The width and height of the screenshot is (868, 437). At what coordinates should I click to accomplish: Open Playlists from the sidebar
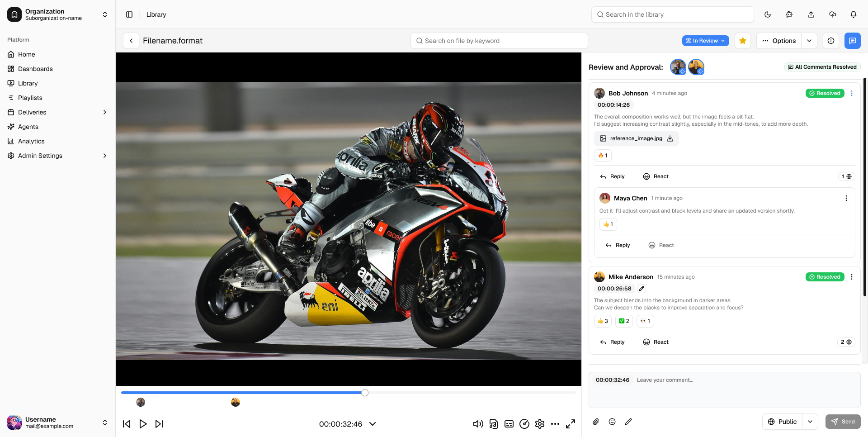(30, 98)
